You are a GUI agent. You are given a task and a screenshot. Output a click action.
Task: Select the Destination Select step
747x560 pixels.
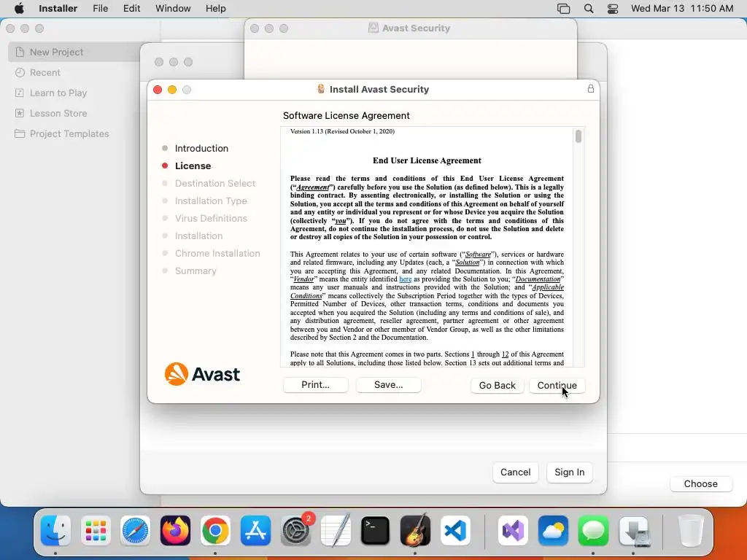pyautogui.click(x=215, y=183)
